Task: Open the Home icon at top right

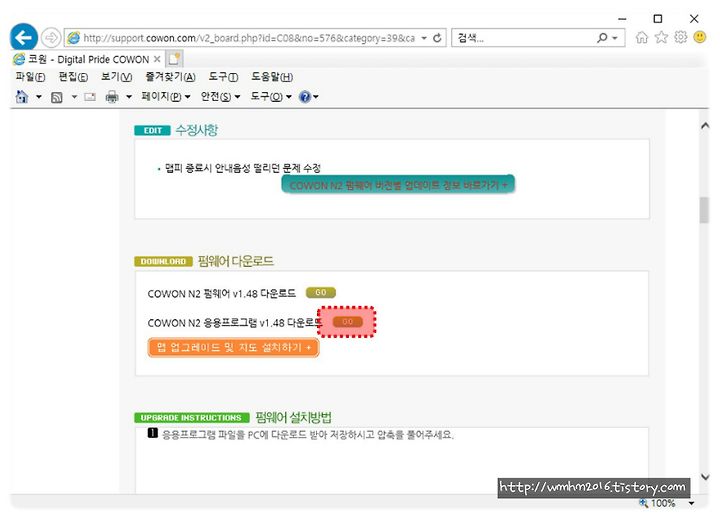Action: click(x=641, y=37)
